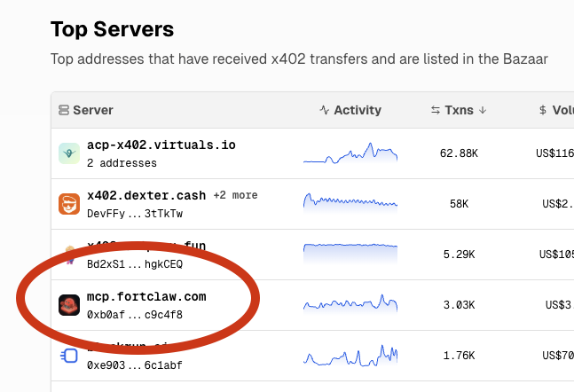The height and width of the screenshot is (392, 574).
Task: Select the Top Servers heading
Action: click(113, 29)
